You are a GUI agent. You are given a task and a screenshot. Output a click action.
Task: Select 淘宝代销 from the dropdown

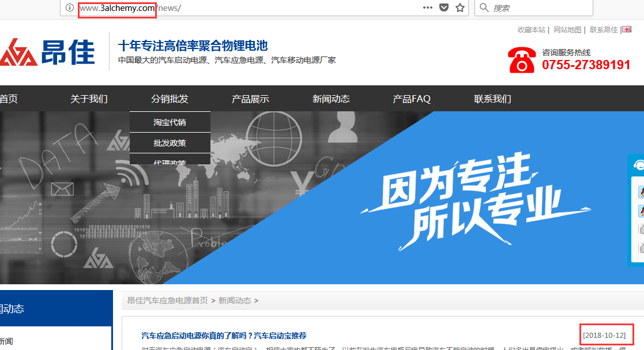pyautogui.click(x=170, y=122)
